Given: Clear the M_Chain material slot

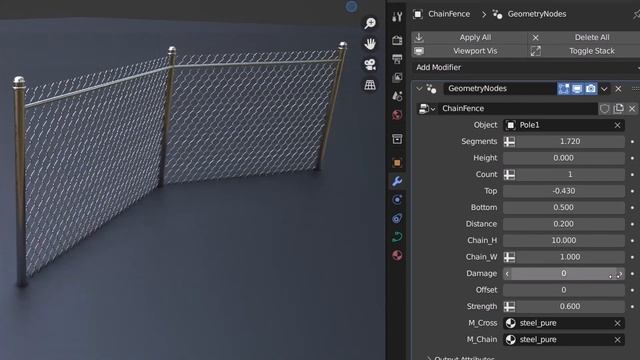Looking at the screenshot, I should pyautogui.click(x=617, y=340).
